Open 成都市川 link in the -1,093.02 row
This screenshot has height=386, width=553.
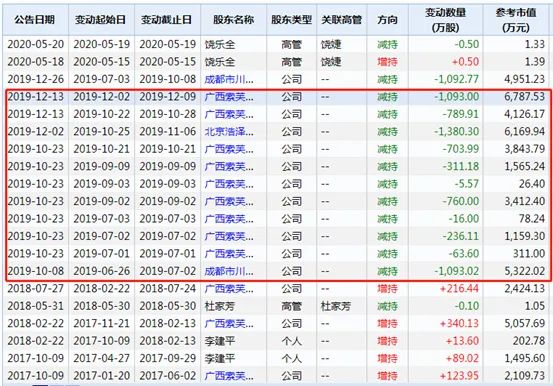[x=229, y=271]
